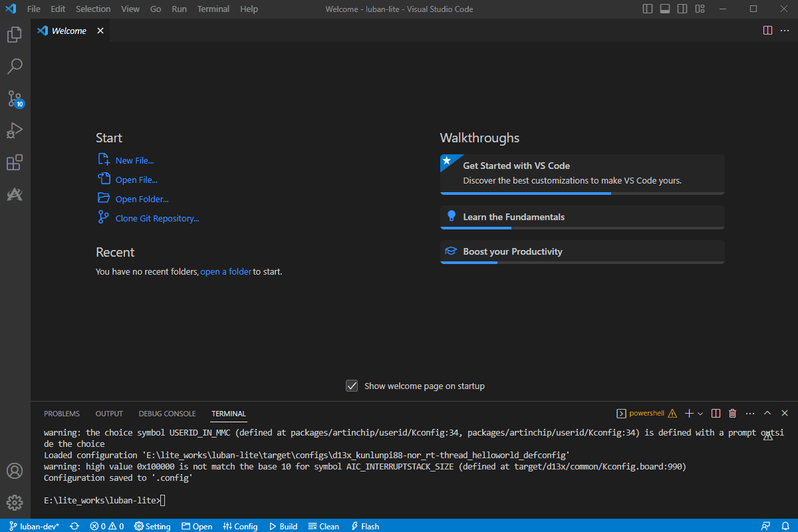Screen dimensions: 798x532
Task: Select the TERMINAL panel tab
Action: tap(229, 414)
